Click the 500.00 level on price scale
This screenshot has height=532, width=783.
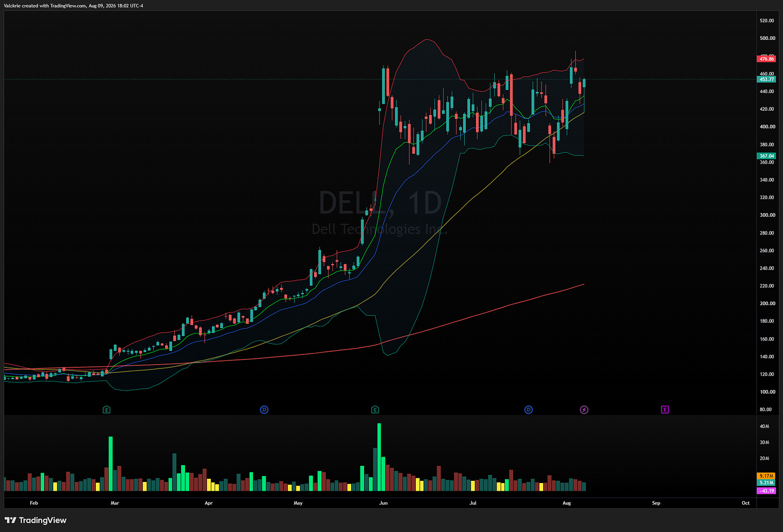pyautogui.click(x=767, y=38)
